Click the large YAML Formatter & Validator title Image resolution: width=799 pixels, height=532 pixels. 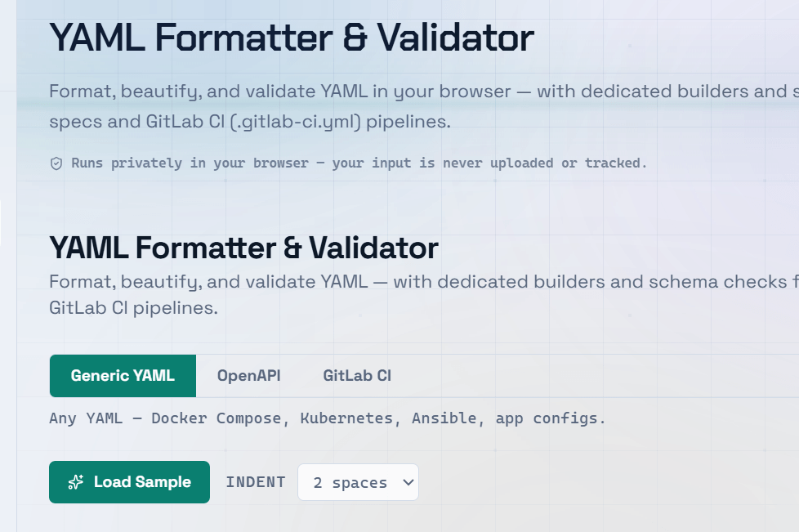292,38
